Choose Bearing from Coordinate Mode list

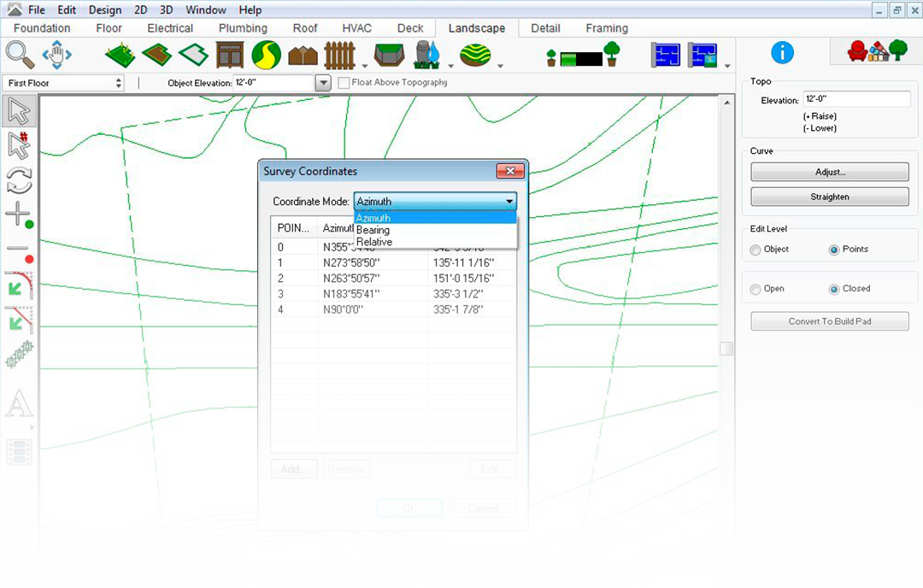point(373,230)
